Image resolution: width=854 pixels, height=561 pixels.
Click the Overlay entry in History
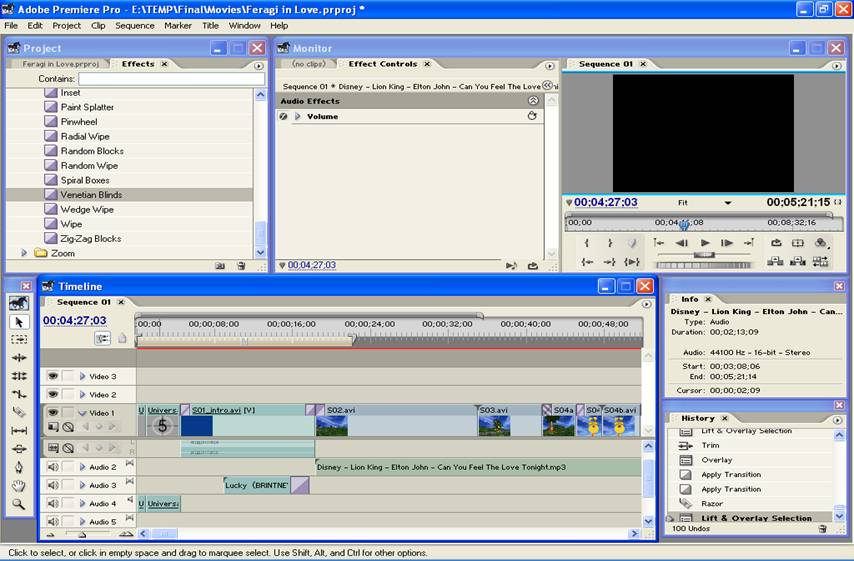click(x=717, y=460)
